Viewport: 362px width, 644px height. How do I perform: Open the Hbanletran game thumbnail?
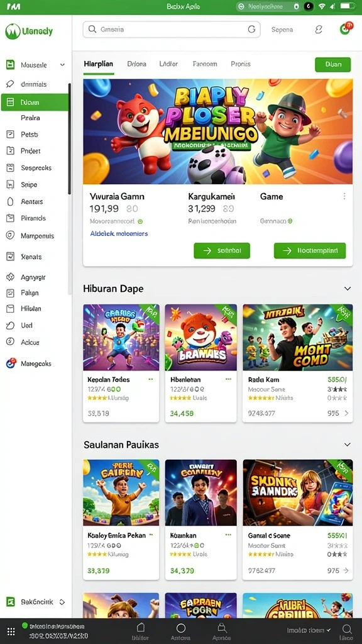200,337
